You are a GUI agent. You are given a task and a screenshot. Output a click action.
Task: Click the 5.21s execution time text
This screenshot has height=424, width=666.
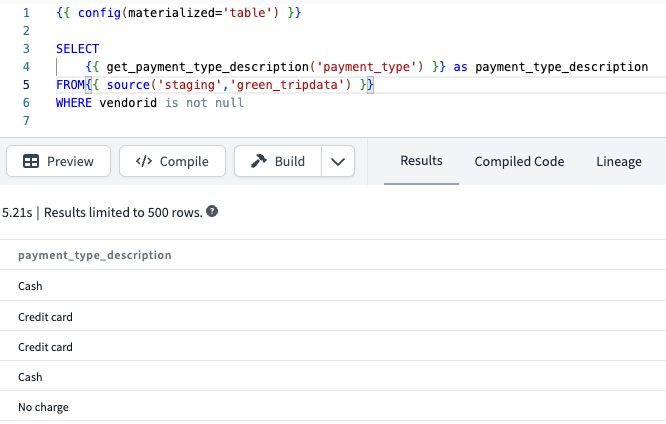click(17, 212)
